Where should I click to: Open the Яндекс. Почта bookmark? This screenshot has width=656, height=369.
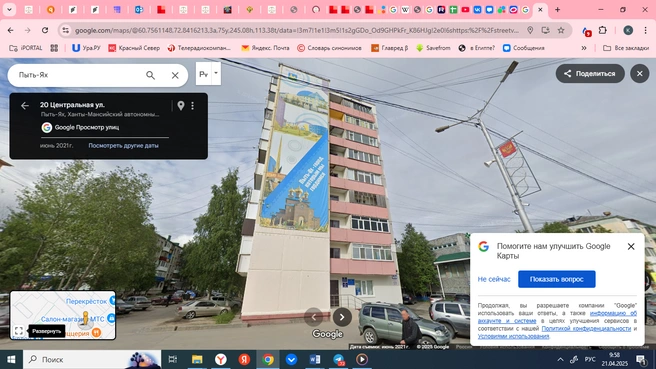click(x=266, y=48)
